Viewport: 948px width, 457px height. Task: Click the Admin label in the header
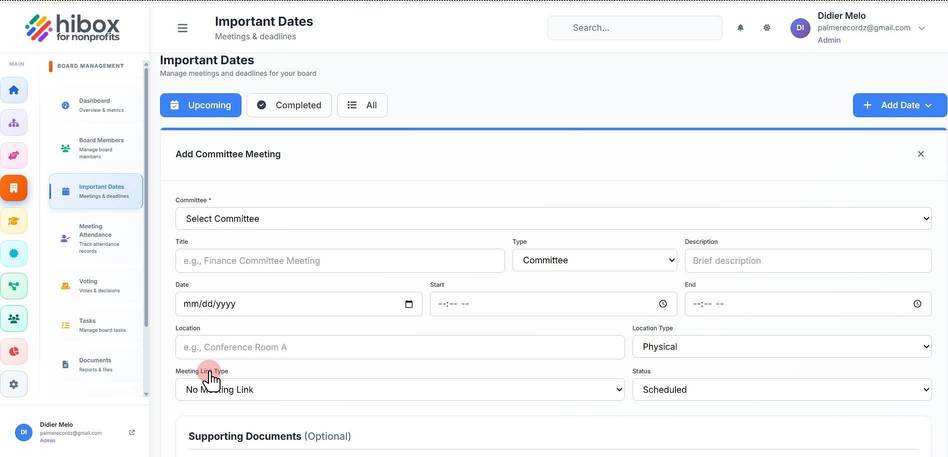829,41
